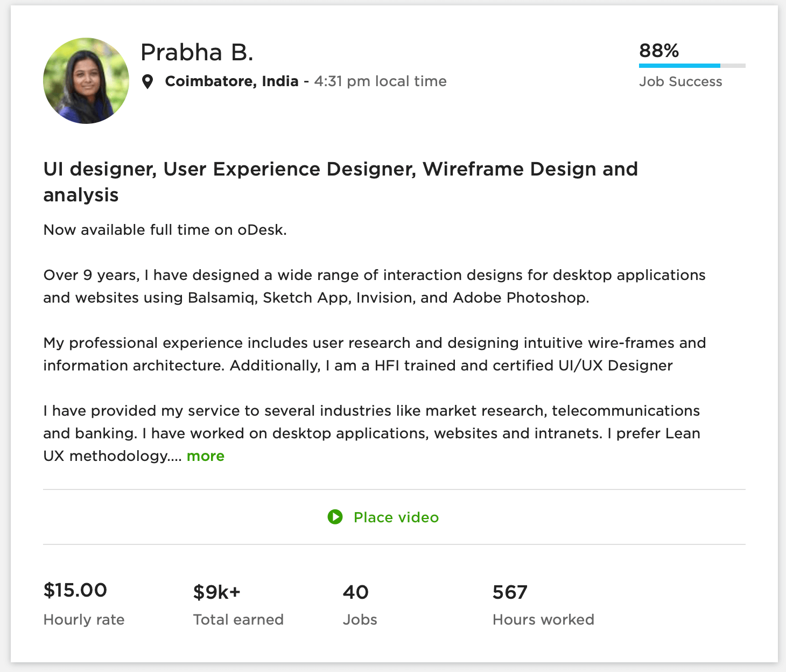Click the Hourly rate label

pos(84,620)
